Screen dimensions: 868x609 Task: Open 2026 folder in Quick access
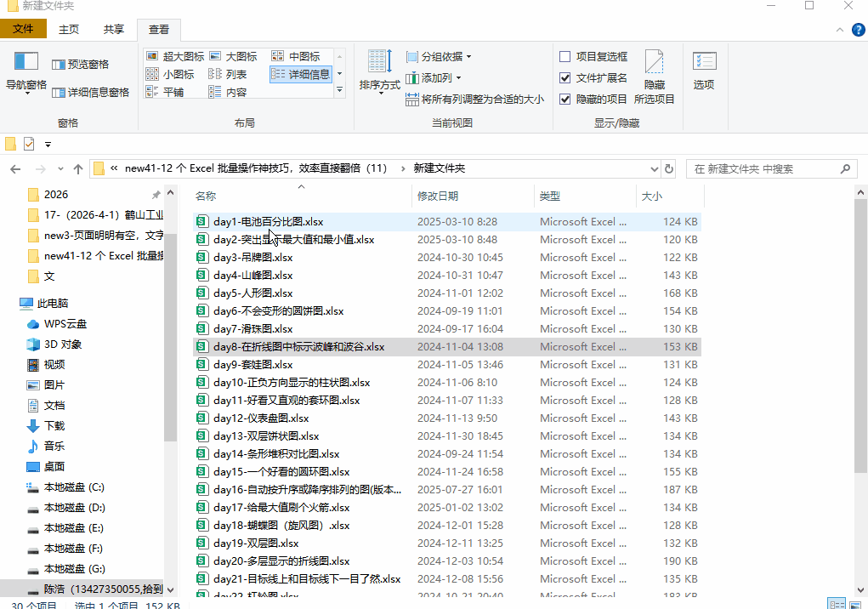pyautogui.click(x=56, y=194)
